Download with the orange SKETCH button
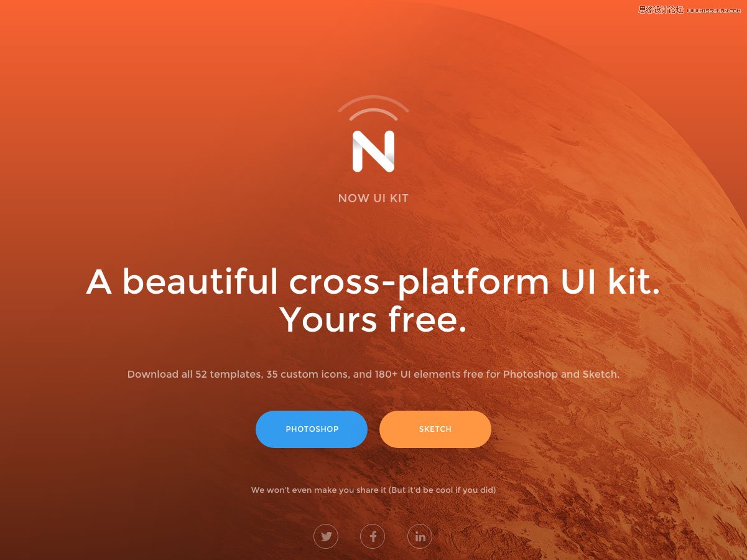Screen dimensions: 747x560 pos(435,429)
